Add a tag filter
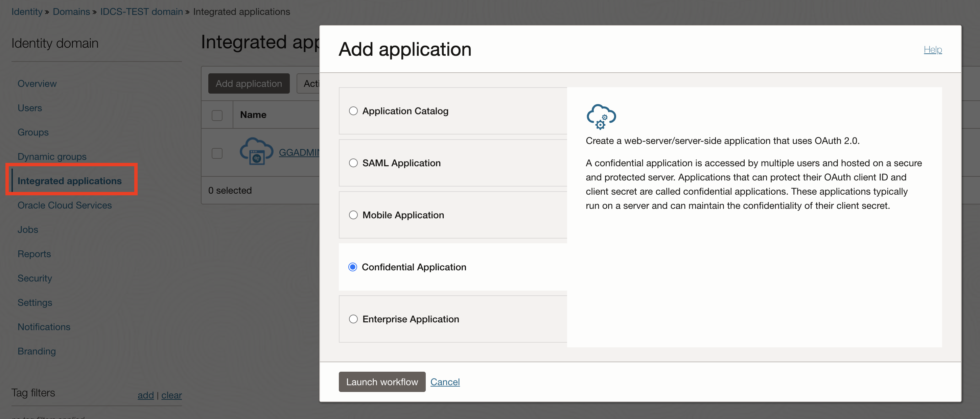Screen dimensions: 980x419 pos(145,395)
